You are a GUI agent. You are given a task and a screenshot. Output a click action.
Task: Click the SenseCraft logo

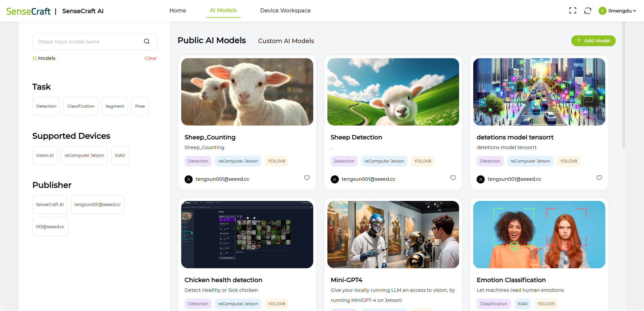click(x=29, y=11)
